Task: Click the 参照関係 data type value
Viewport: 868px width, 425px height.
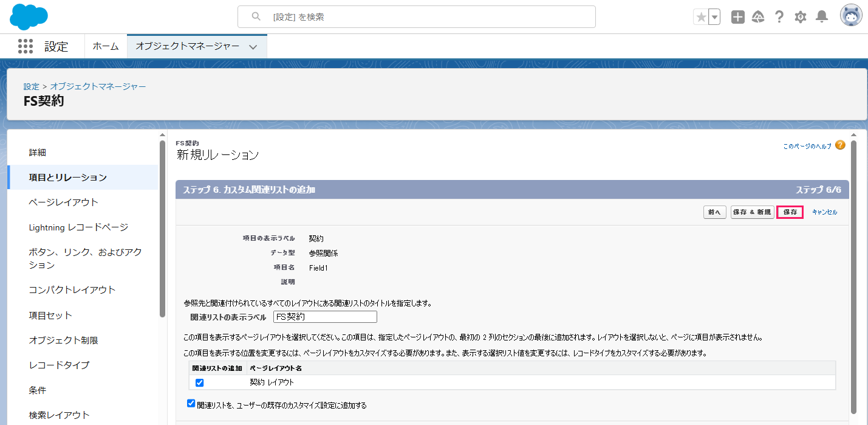Action: pos(324,253)
